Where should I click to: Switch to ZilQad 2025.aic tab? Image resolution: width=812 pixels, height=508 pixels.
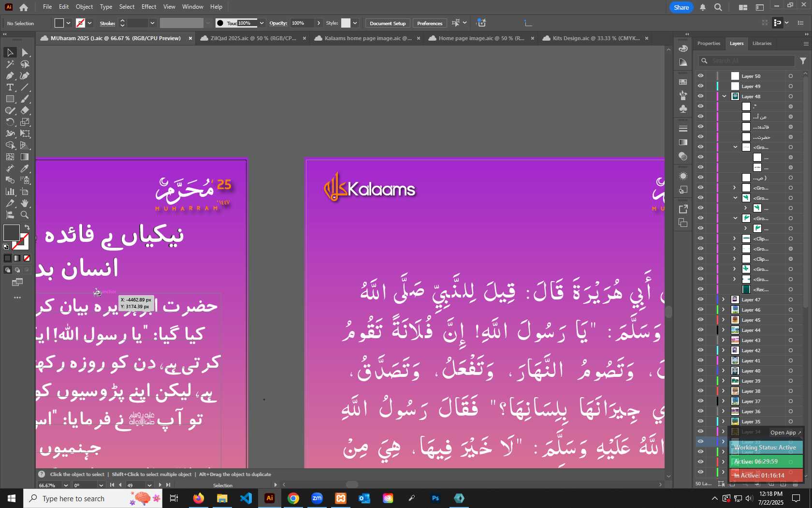coord(253,38)
